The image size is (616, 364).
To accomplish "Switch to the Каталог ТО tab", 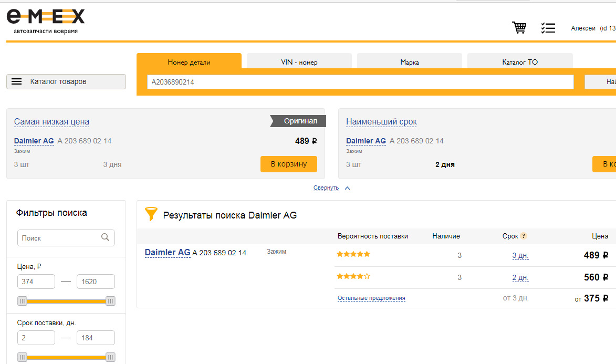I will (520, 61).
